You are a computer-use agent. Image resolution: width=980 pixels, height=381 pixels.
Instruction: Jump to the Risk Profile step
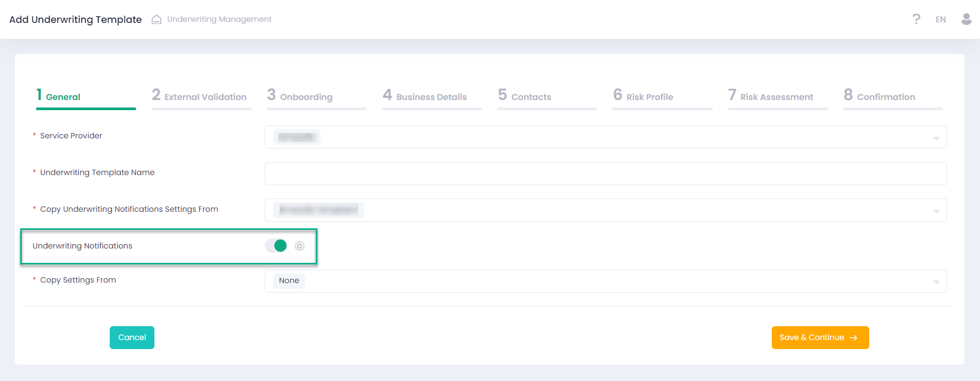click(x=643, y=96)
